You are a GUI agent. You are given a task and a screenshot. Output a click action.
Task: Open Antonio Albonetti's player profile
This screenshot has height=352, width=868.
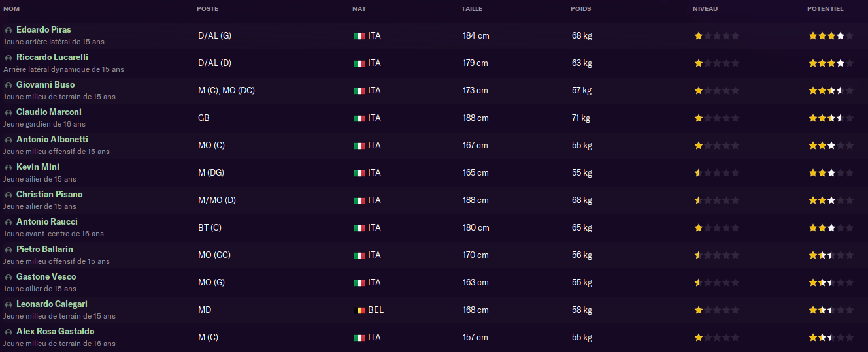pyautogui.click(x=52, y=140)
